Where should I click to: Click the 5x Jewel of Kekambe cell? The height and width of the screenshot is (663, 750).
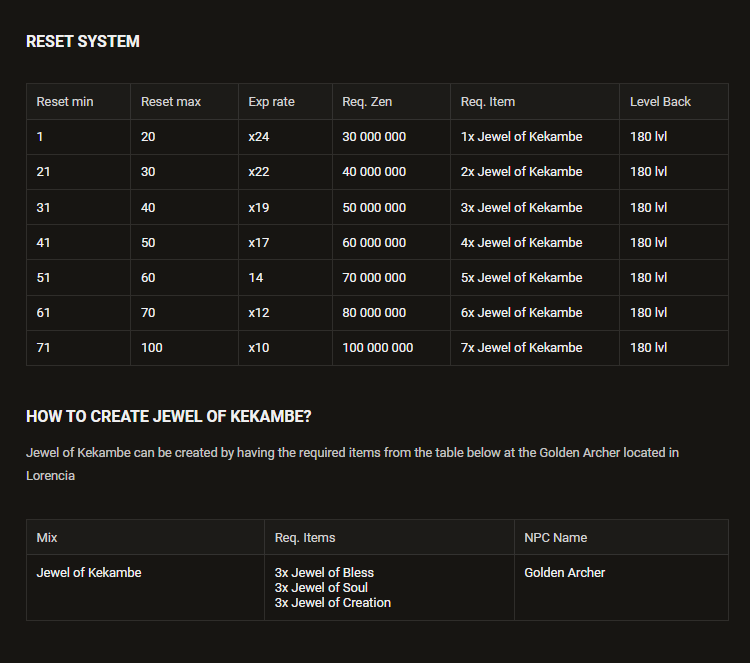click(535, 277)
